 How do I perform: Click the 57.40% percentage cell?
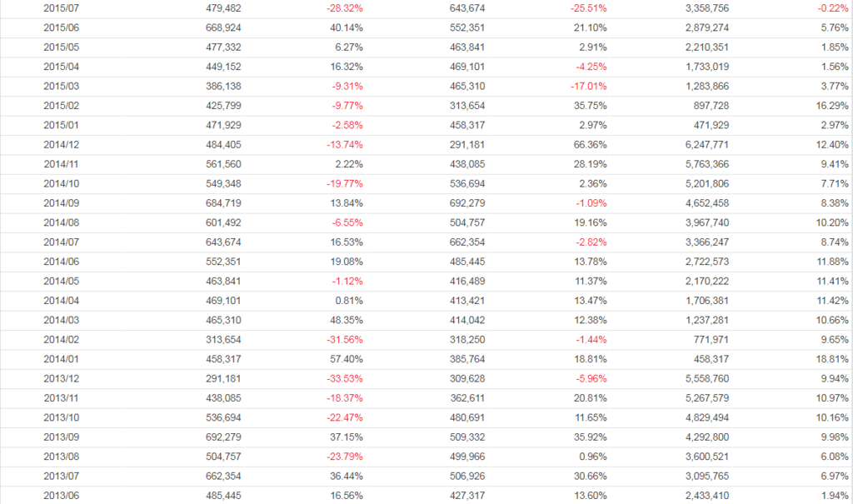click(347, 359)
